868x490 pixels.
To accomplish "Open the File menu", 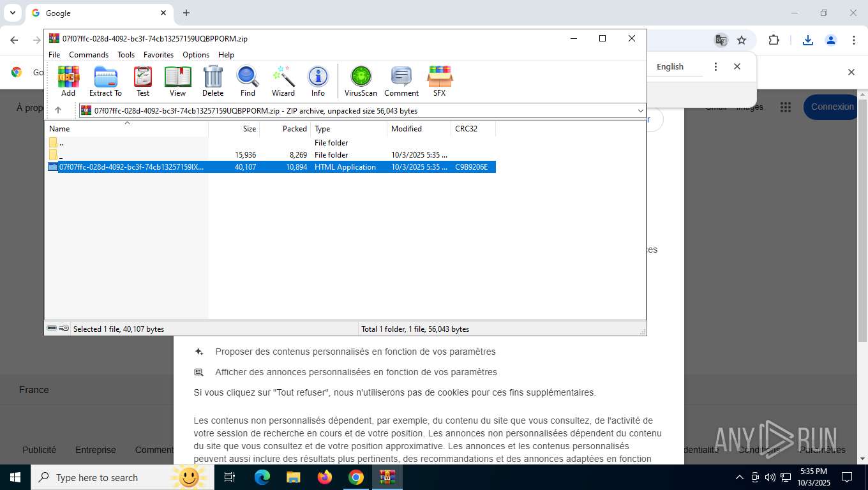I will (54, 55).
